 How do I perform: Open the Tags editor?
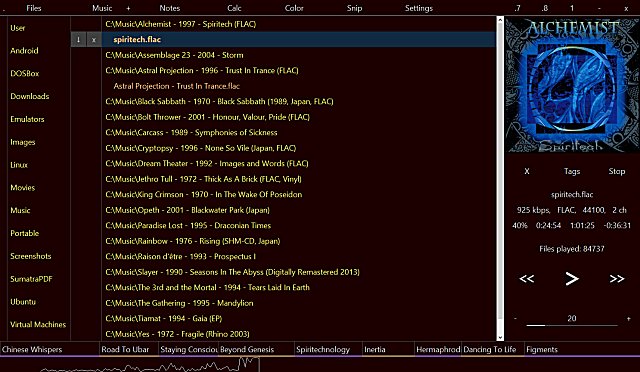point(572,172)
